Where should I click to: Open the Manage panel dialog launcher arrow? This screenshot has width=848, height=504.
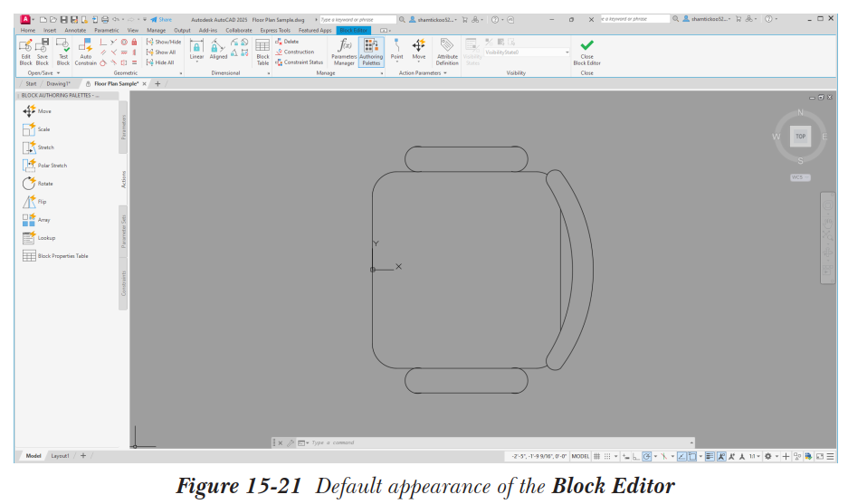tap(382, 73)
